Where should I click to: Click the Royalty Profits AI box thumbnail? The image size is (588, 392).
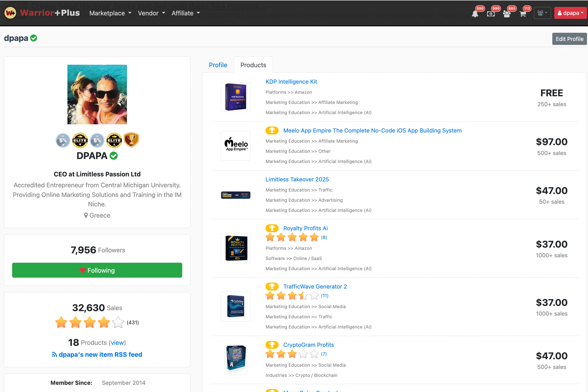[235, 248]
